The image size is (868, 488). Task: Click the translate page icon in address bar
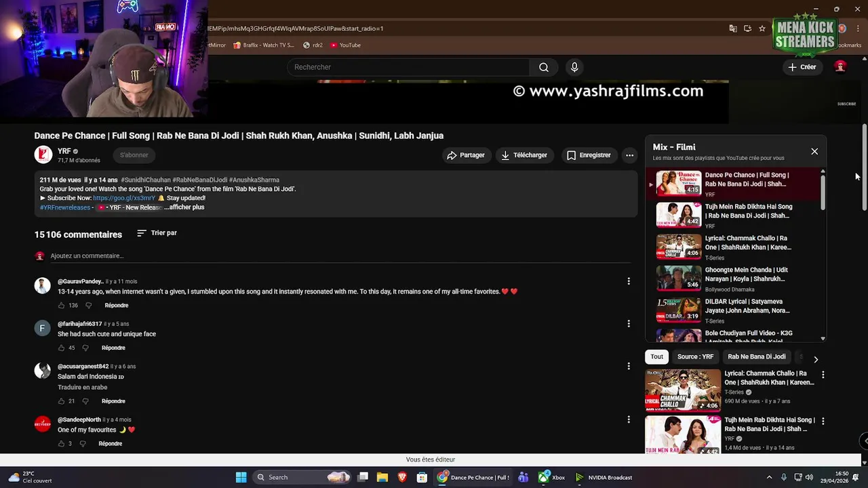733,28
